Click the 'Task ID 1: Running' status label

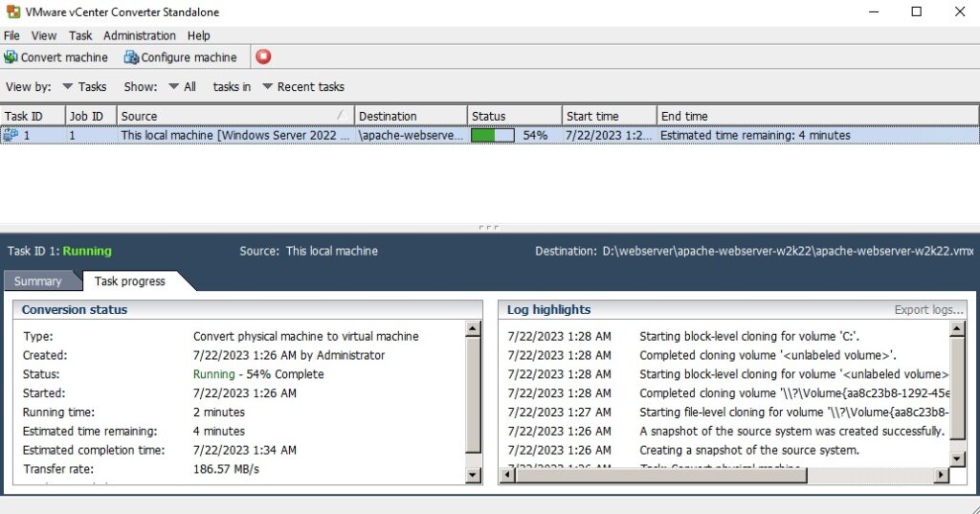pos(59,251)
